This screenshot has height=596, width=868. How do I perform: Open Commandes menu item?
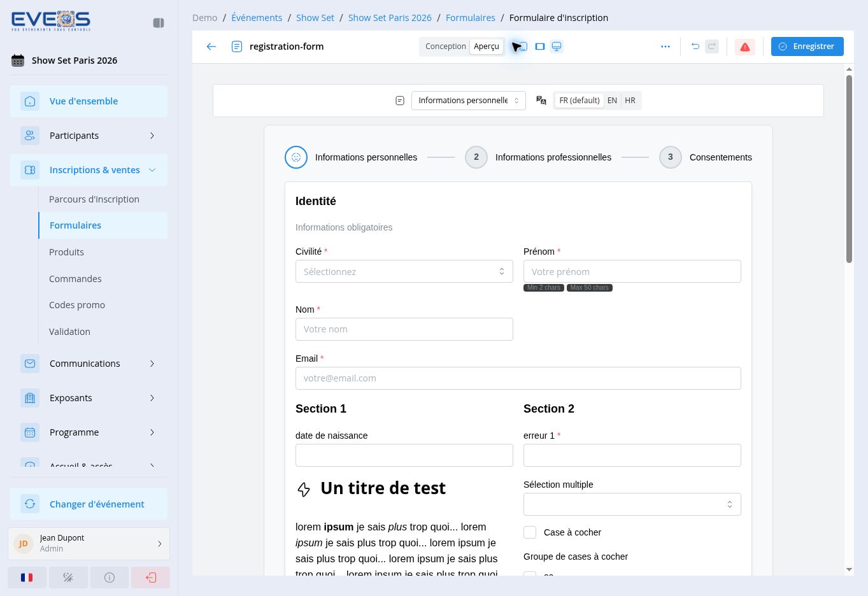(103, 279)
